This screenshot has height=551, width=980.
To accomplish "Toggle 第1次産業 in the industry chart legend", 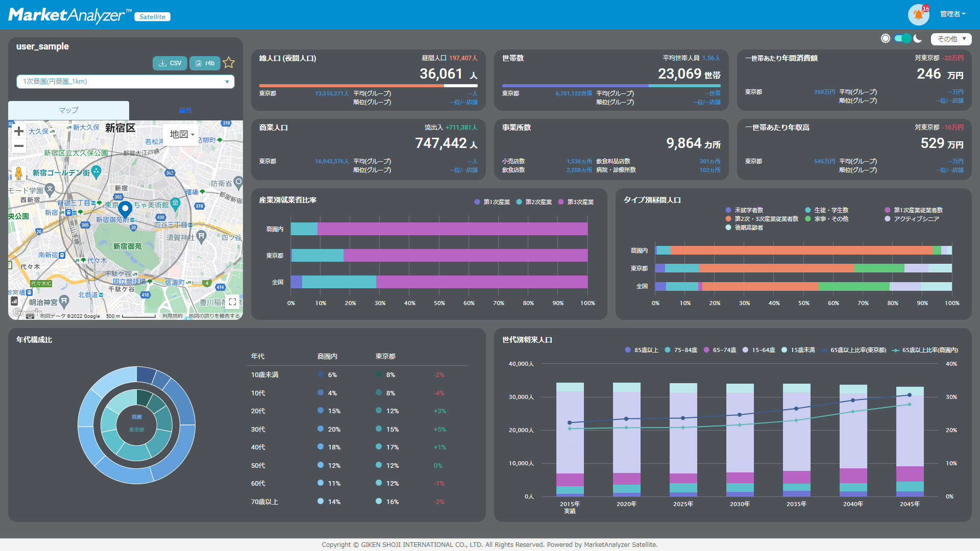I will [493, 202].
